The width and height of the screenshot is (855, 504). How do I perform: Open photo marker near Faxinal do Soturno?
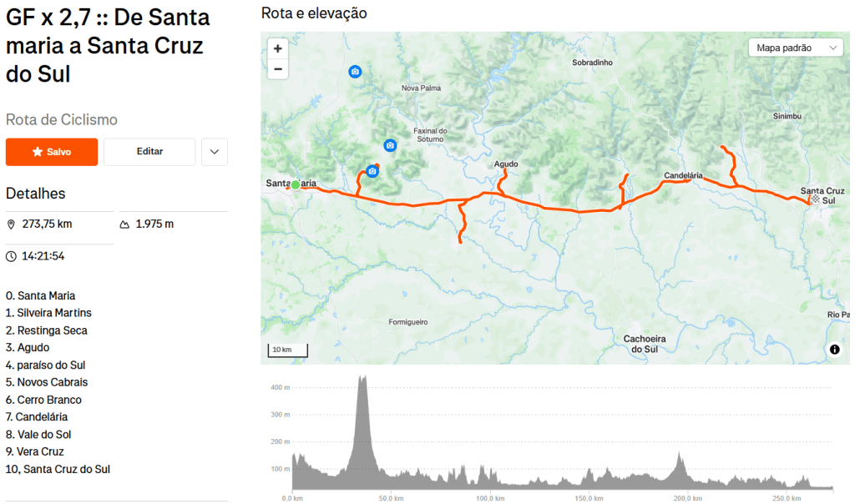coord(389,145)
